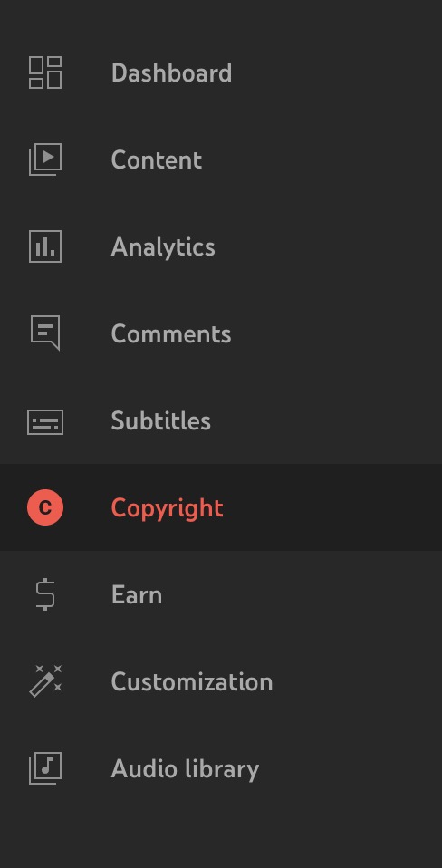Click the Customization magic wand icon
442x868 pixels.
pyautogui.click(x=45, y=680)
